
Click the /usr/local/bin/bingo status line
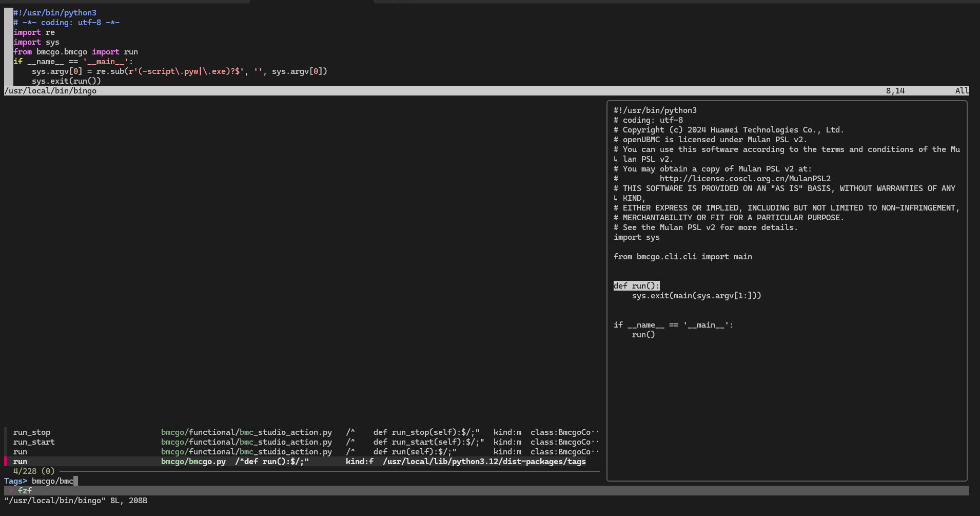pyautogui.click(x=50, y=91)
